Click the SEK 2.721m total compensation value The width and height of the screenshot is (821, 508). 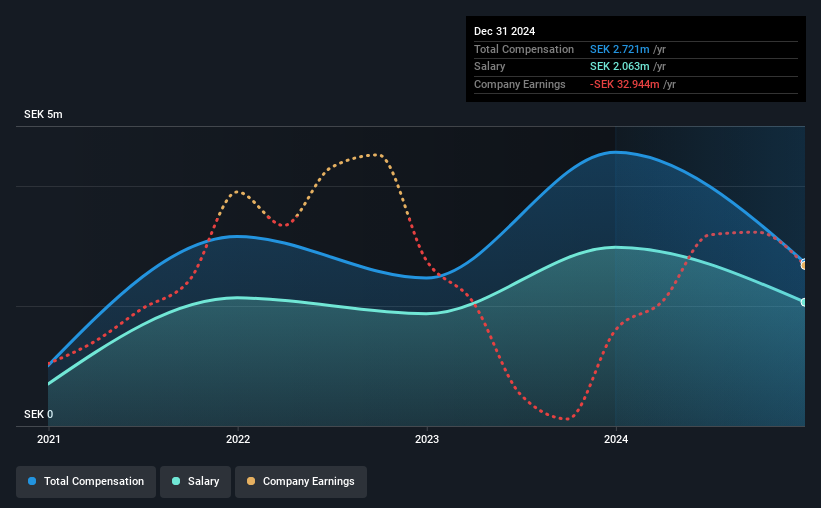[x=619, y=49]
